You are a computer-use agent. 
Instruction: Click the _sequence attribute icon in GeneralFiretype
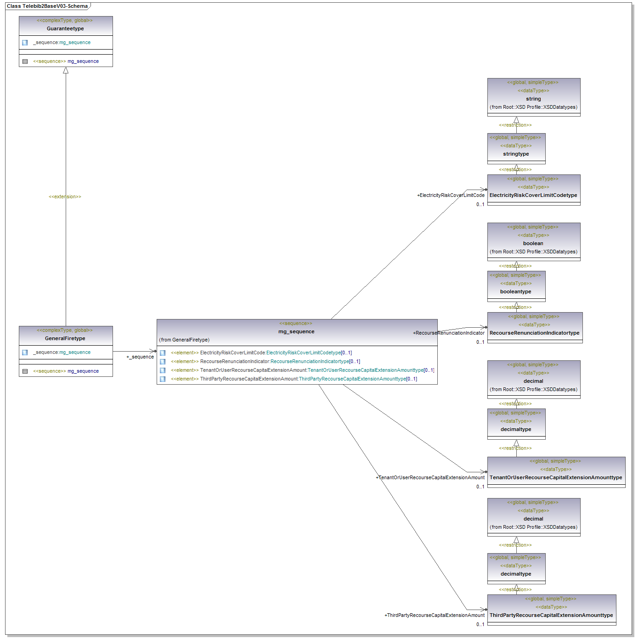[x=25, y=353]
